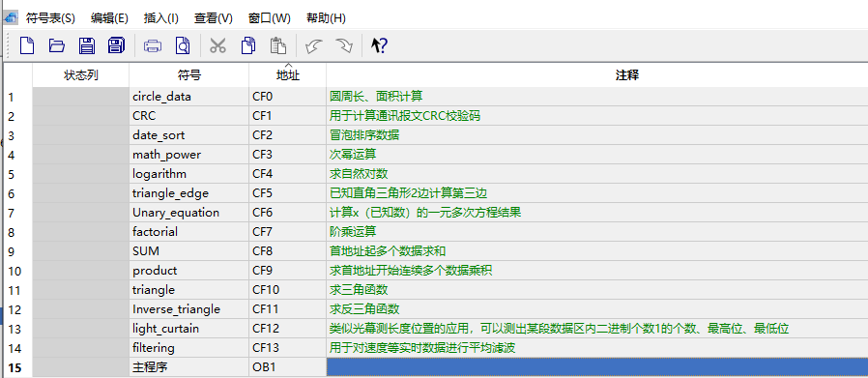Click the comment 已知直角三角形2边计算第三边
The image size is (868, 378).
click(408, 193)
